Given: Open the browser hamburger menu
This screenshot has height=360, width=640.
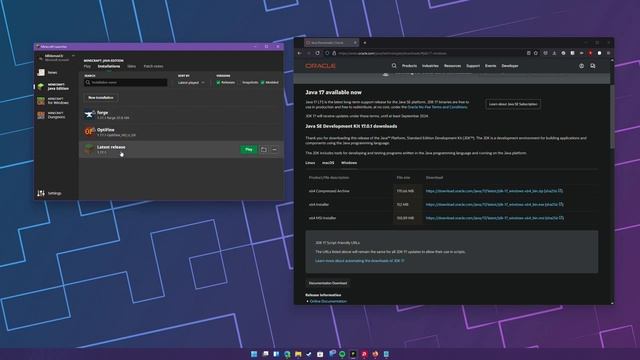Looking at the screenshot, I should 608,53.
